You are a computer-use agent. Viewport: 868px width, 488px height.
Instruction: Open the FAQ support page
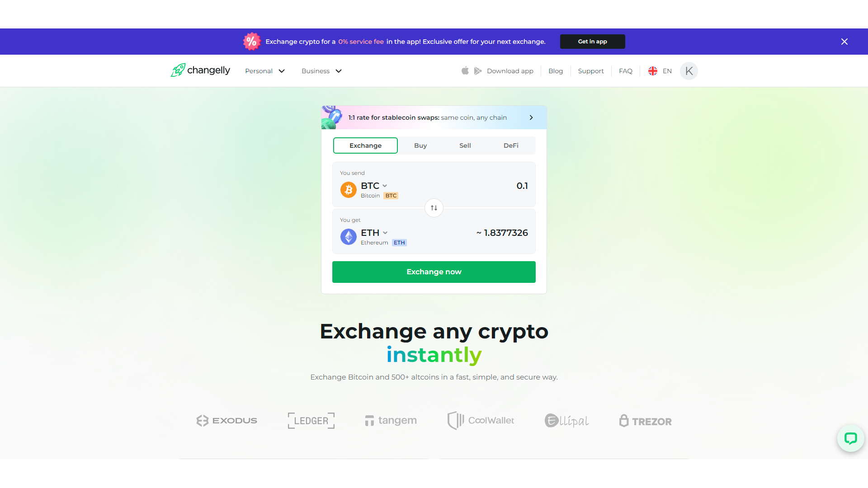pos(625,71)
